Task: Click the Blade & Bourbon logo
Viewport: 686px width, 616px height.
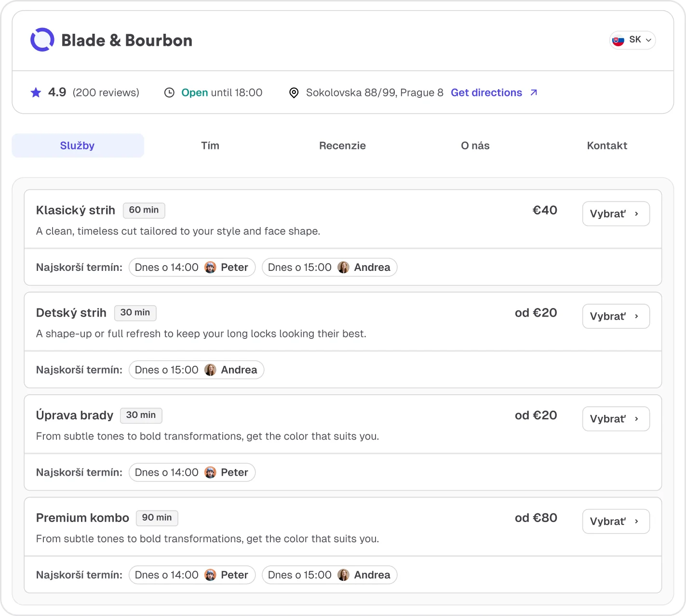Action: click(x=42, y=40)
